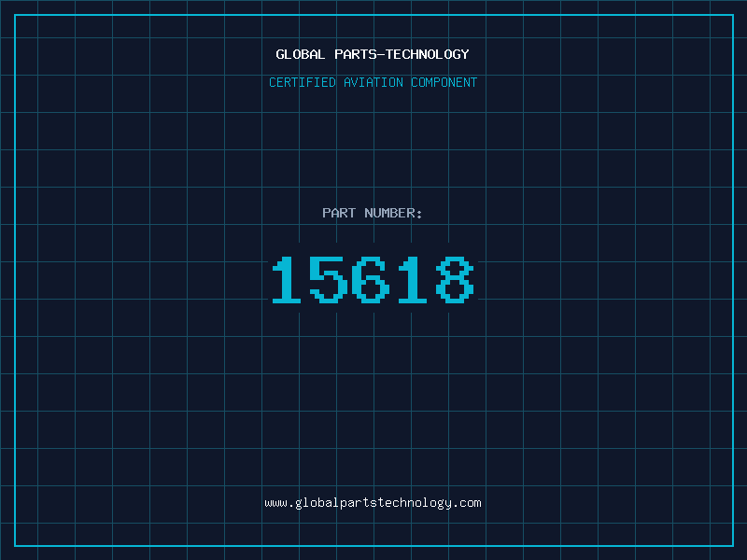Click the digit 8 in the part number
Screen dimensions: 747x560
coord(455,279)
